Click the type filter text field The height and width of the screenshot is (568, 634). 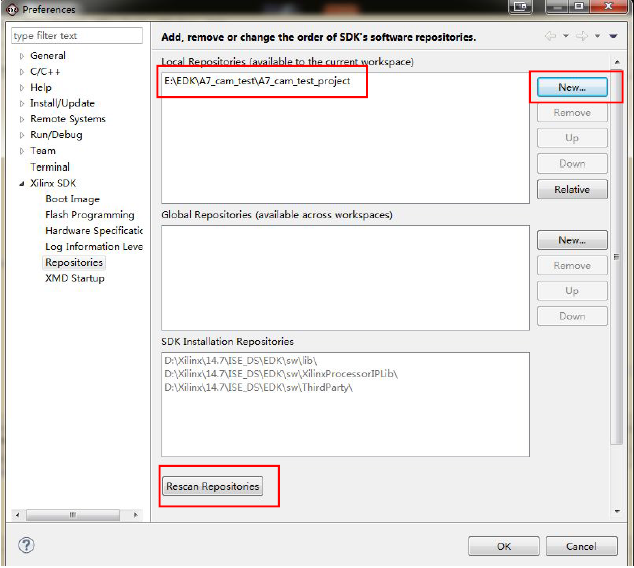tap(76, 36)
